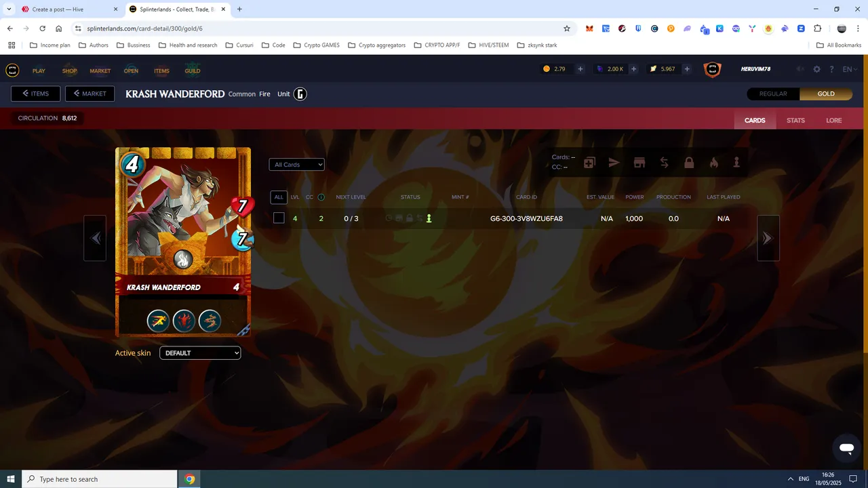Viewport: 868px width, 488px height.
Task: Click the CC info circle icon
Action: tap(321, 197)
